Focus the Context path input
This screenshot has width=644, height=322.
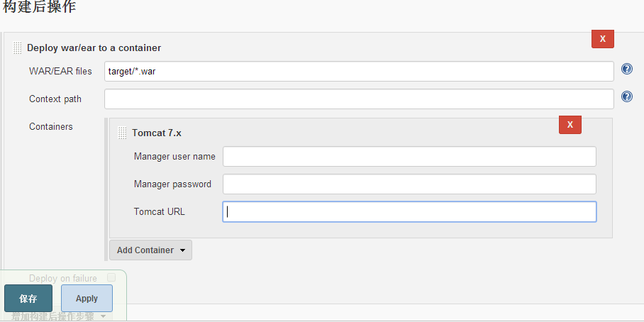coord(359,99)
